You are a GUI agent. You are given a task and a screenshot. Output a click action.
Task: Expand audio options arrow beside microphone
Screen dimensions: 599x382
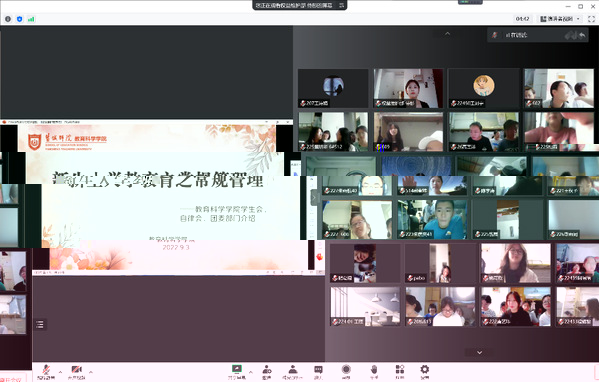coord(60,371)
